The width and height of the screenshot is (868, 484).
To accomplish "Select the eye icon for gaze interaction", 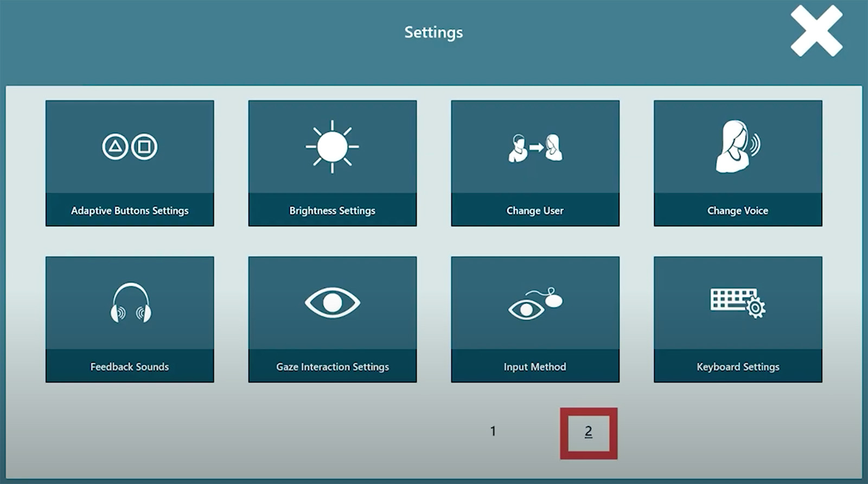I will [x=332, y=303].
